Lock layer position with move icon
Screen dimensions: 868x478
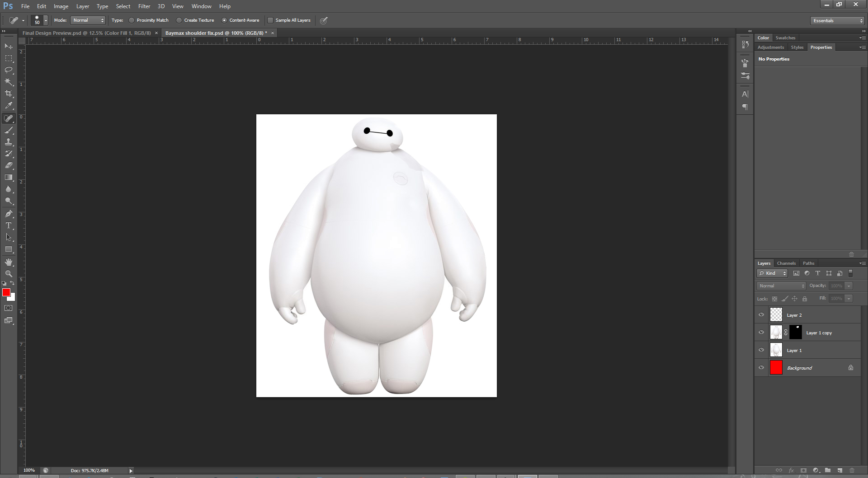tap(794, 299)
